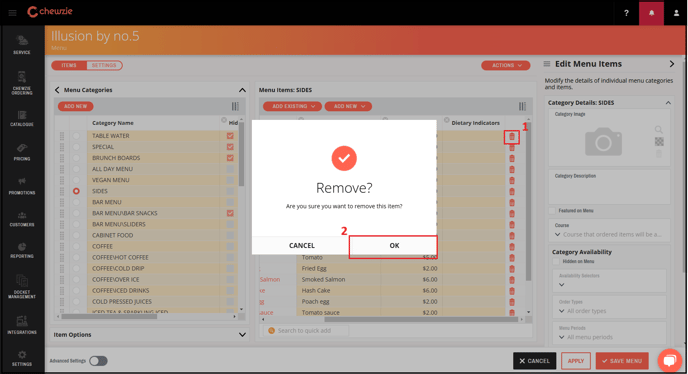This screenshot has width=688, height=374.
Task: Expand the Item Options panel
Action: (242, 334)
